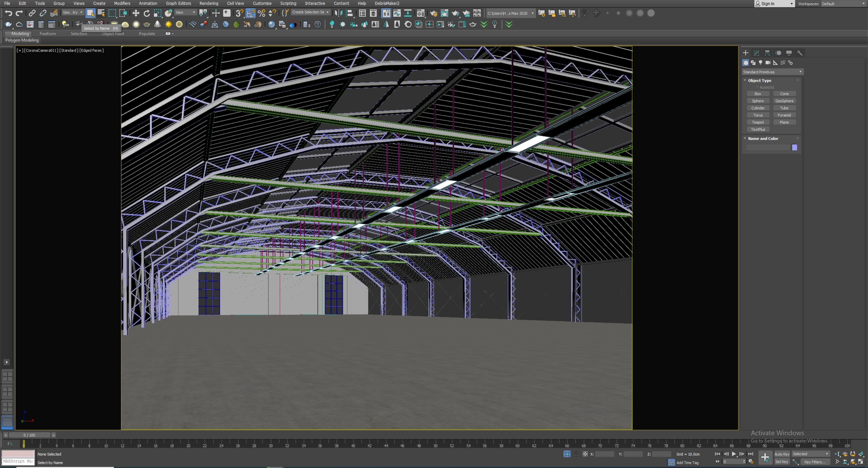868x468 pixels.
Task: Click the Percent Snap toggle icon
Action: point(262,13)
